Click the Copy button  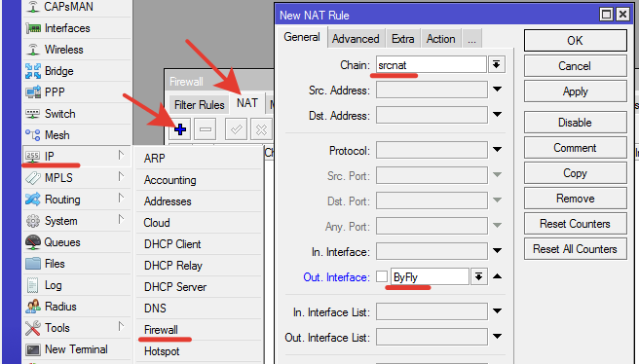click(576, 173)
